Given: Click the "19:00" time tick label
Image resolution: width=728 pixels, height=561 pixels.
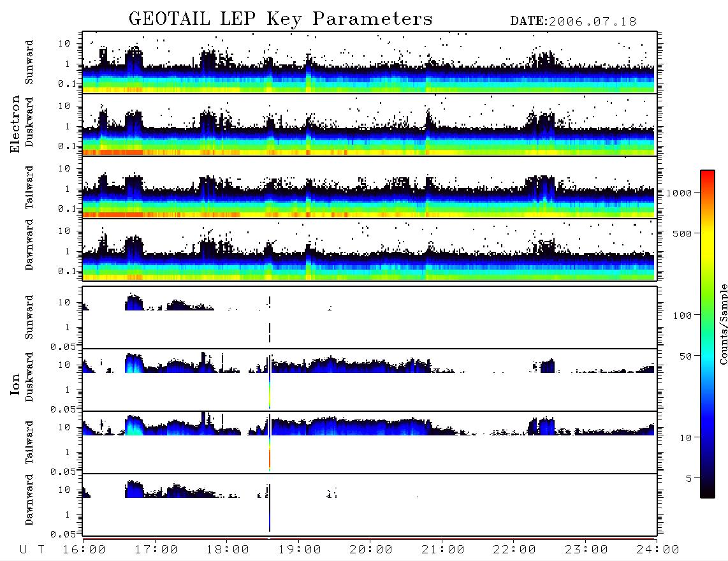Looking at the screenshot, I should click(300, 550).
